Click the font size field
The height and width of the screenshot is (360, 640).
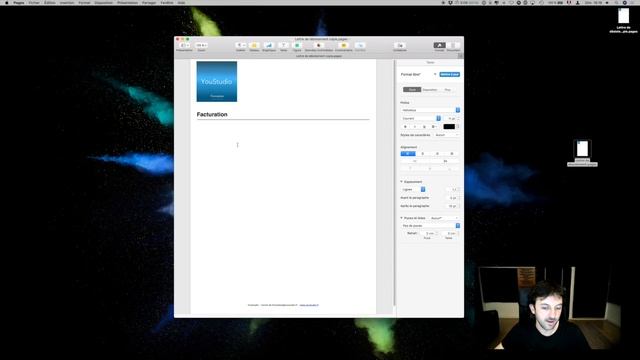click(x=451, y=118)
